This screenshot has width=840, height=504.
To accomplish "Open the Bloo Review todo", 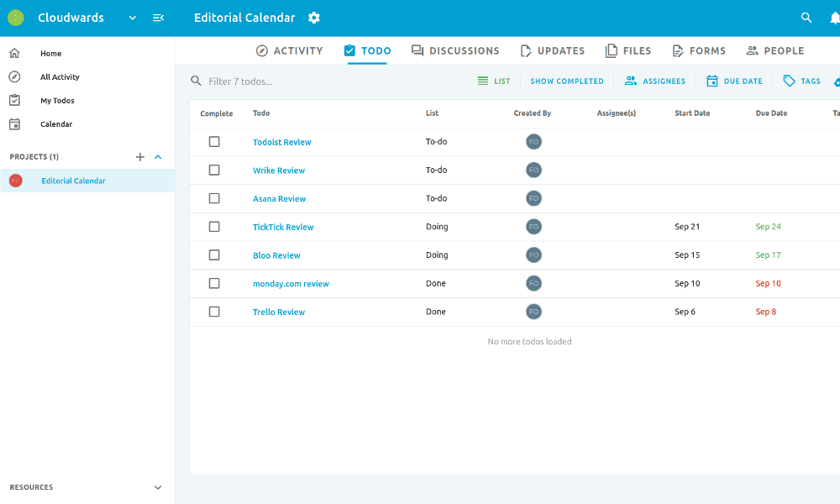I will click(276, 255).
